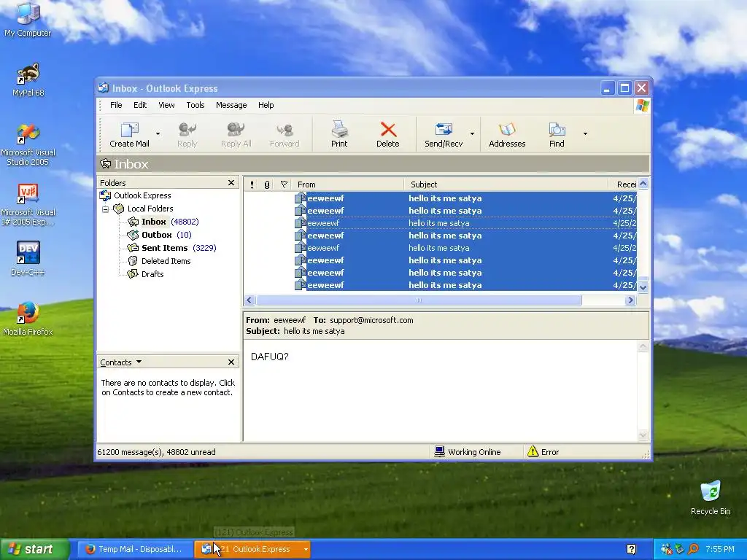Click message list scroll left arrow
The image size is (747, 560).
click(x=249, y=300)
